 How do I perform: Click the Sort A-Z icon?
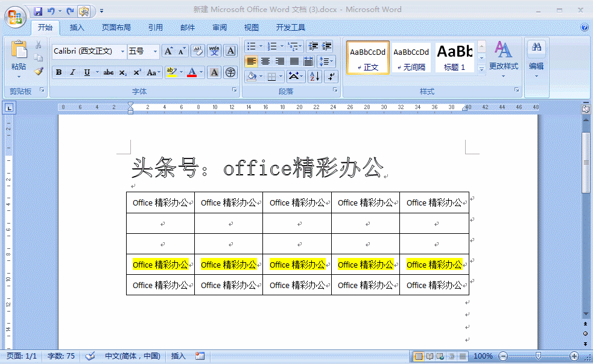tap(314, 77)
